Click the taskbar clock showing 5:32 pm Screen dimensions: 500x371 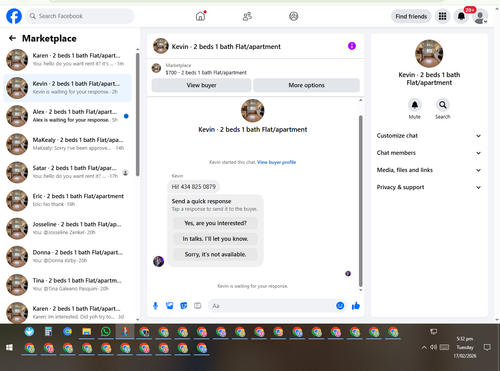tap(465, 347)
